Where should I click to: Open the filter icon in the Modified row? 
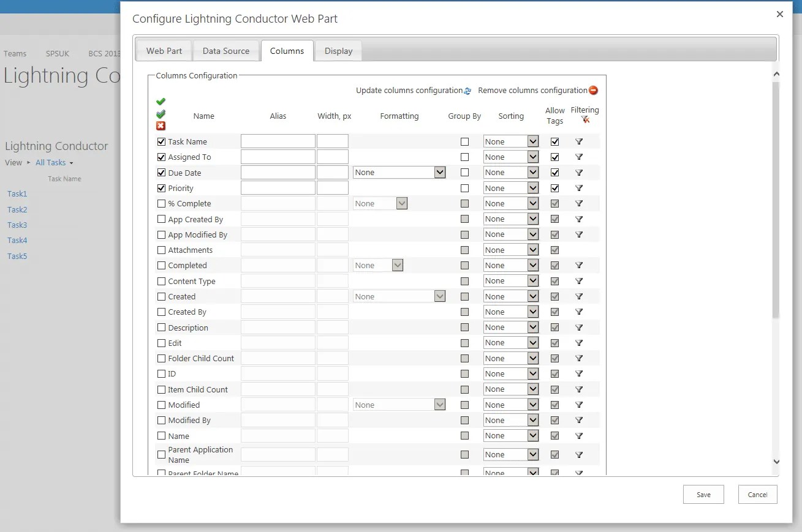[579, 405]
